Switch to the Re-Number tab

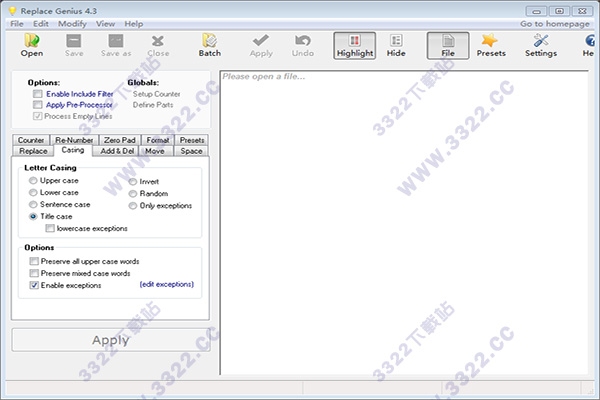click(x=74, y=140)
